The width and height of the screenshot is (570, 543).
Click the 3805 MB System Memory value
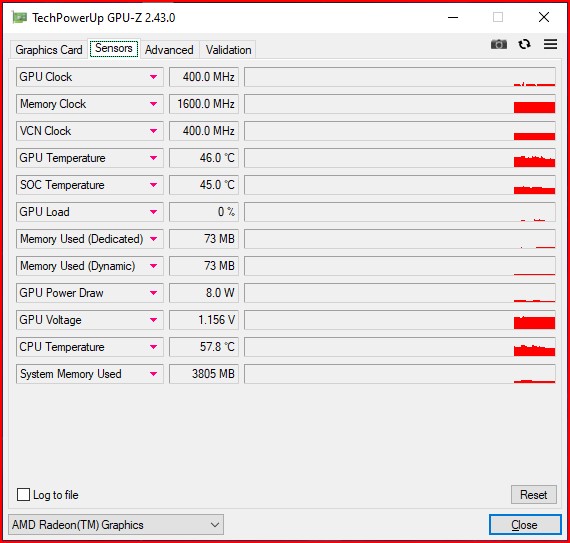[x=204, y=374]
